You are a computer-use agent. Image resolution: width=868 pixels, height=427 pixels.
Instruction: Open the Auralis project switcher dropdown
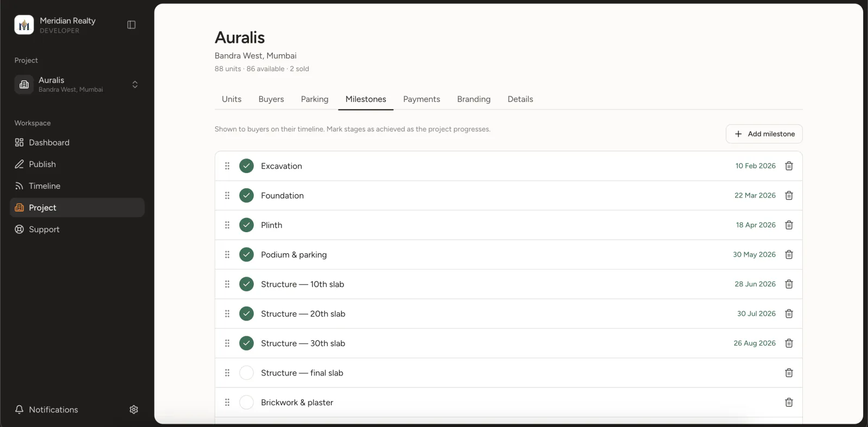[77, 85]
